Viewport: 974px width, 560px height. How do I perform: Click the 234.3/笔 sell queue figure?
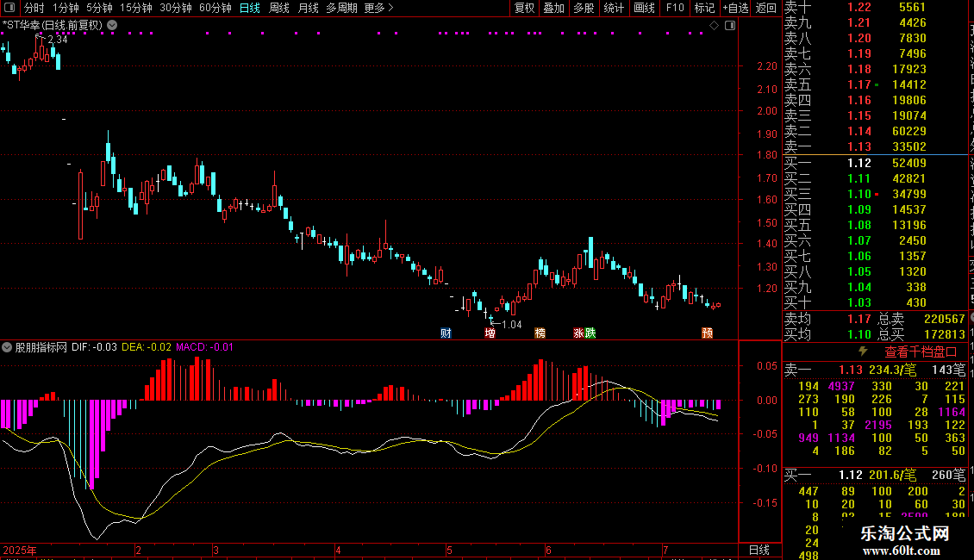(892, 370)
